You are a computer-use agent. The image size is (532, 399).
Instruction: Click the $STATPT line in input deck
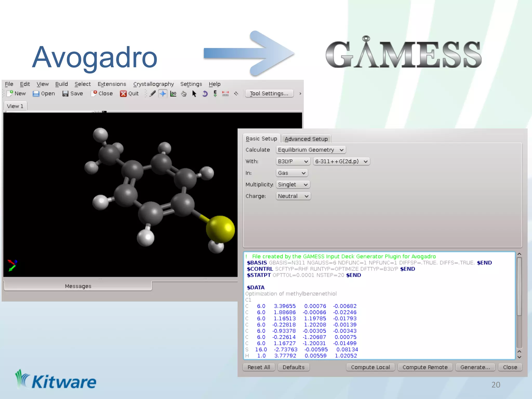304,275
